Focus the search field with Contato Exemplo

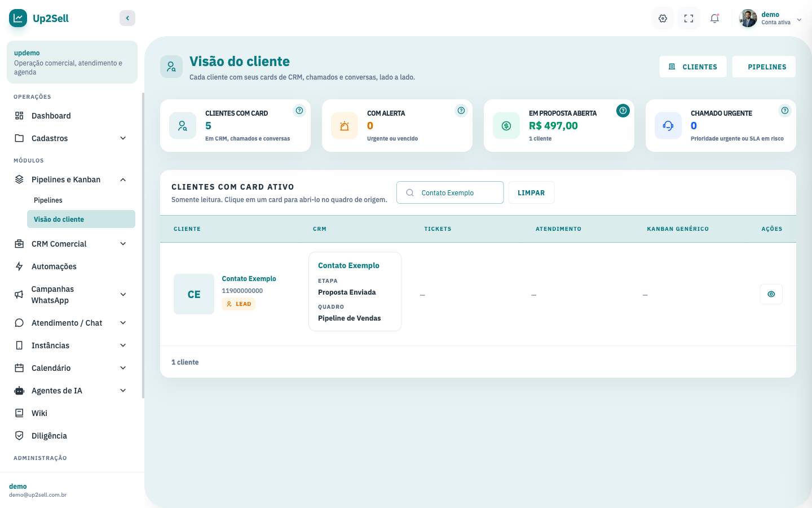[450, 192]
